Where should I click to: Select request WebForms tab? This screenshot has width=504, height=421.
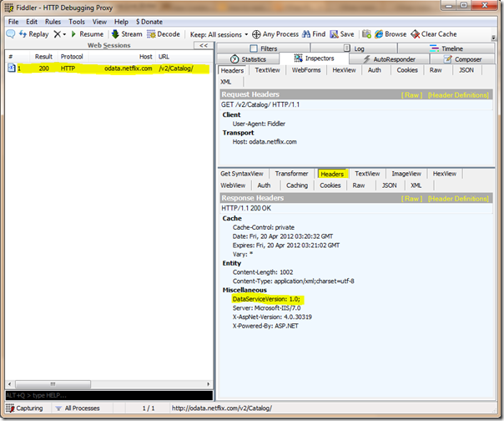306,70
